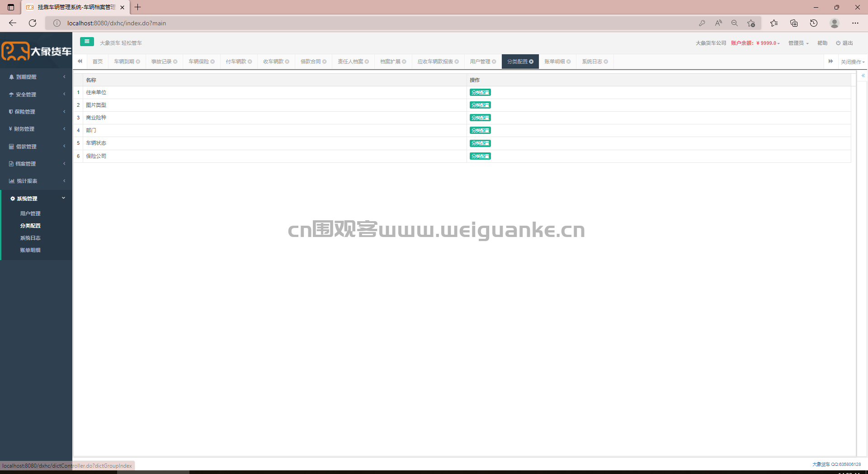Open browser settings ellipsis menu
The image size is (868, 474).
pos(855,23)
